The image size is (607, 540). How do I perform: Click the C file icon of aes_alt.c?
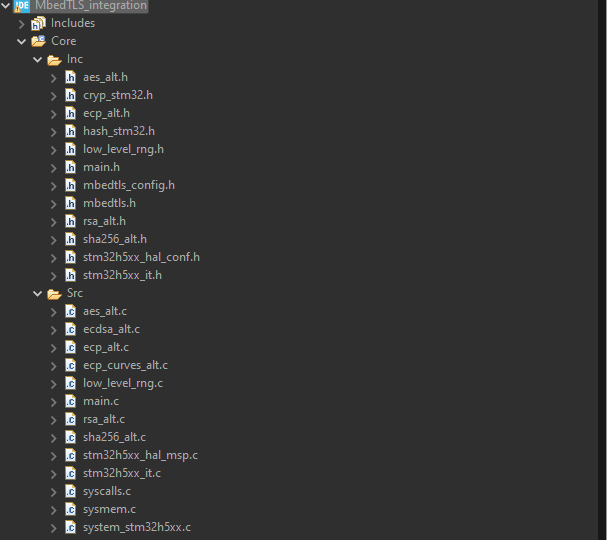pos(70,311)
